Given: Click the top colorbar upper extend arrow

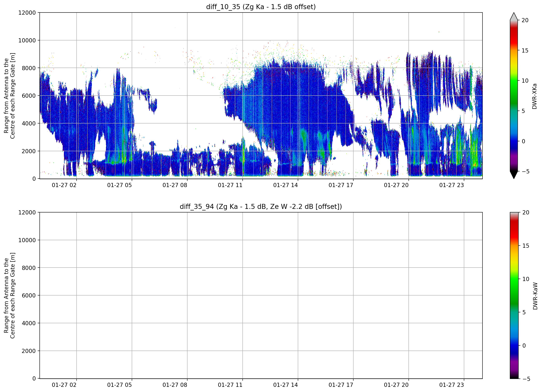Looking at the screenshot, I should (514, 16).
